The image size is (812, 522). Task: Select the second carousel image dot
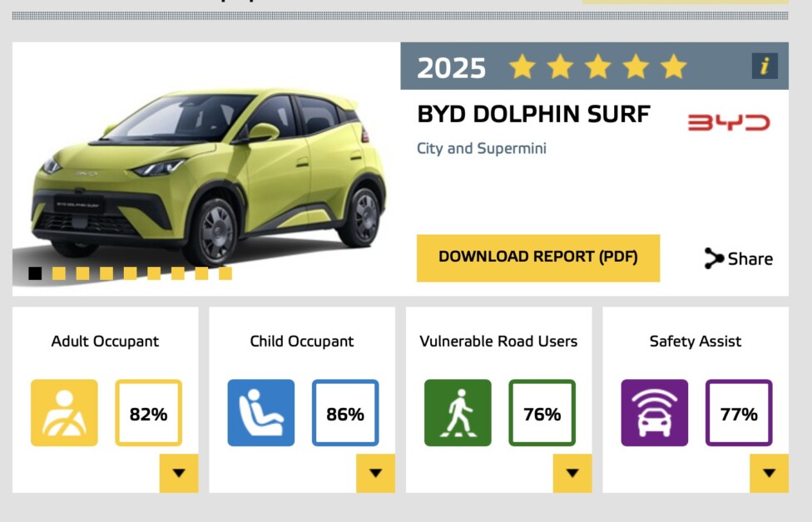click(x=59, y=273)
